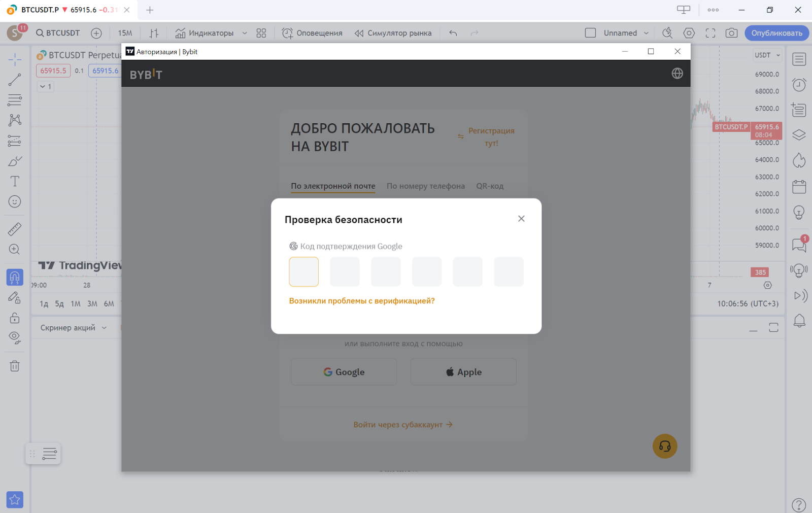Select the brush drawing tool
The height and width of the screenshot is (513, 812).
tap(15, 161)
